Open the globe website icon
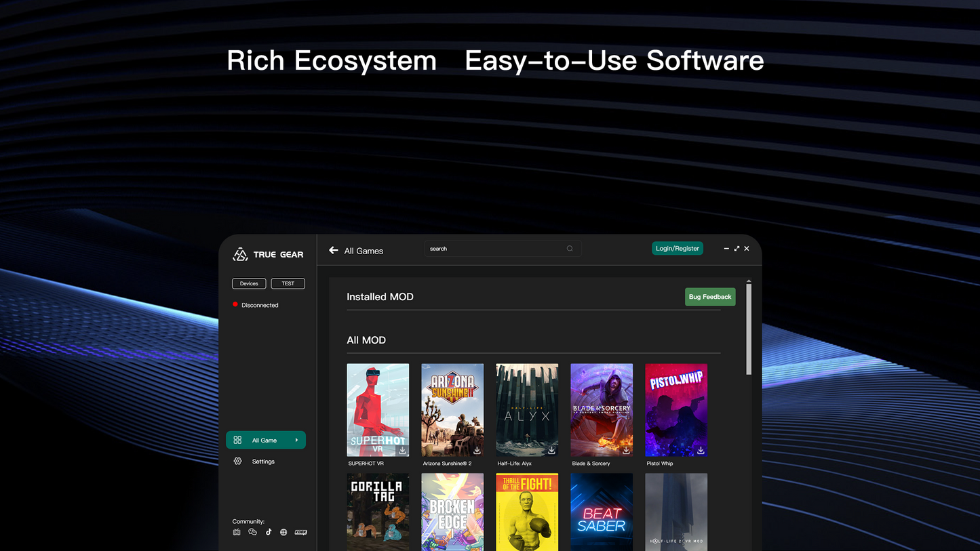The image size is (980, 551). [283, 532]
